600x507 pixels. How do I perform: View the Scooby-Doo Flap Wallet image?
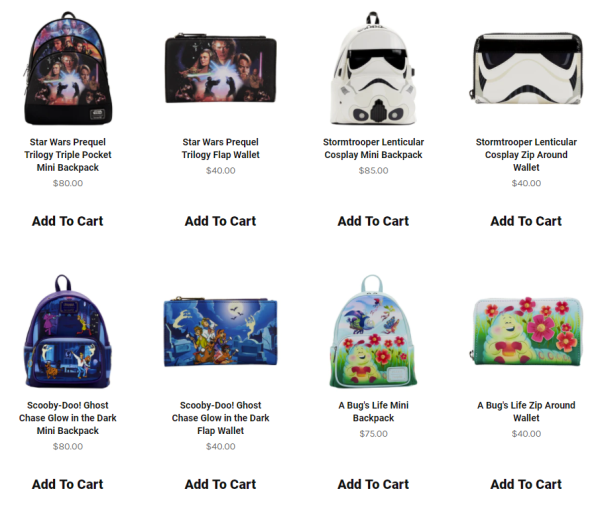coord(221,331)
